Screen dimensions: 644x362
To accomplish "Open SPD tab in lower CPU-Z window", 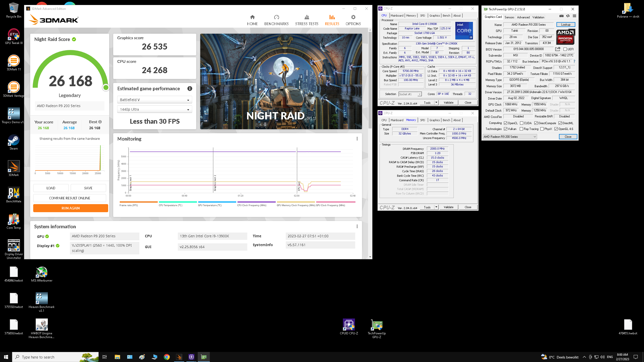I will 423,120.
